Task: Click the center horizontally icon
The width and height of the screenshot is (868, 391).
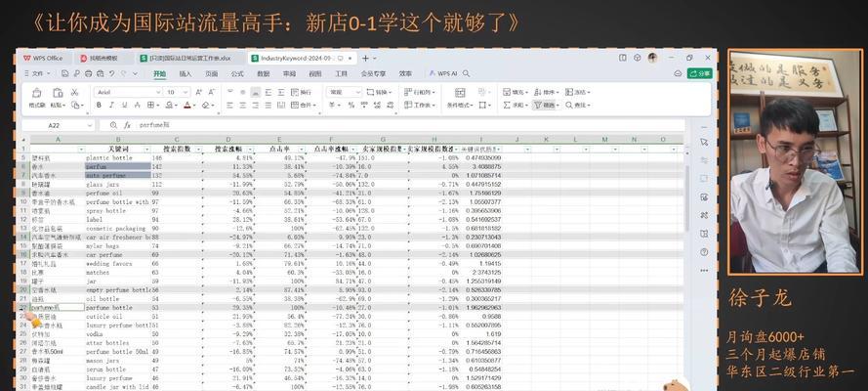Action: 242,105
